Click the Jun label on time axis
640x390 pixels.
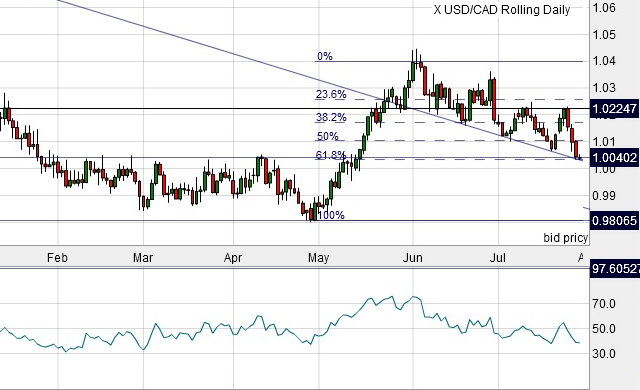pos(412,258)
